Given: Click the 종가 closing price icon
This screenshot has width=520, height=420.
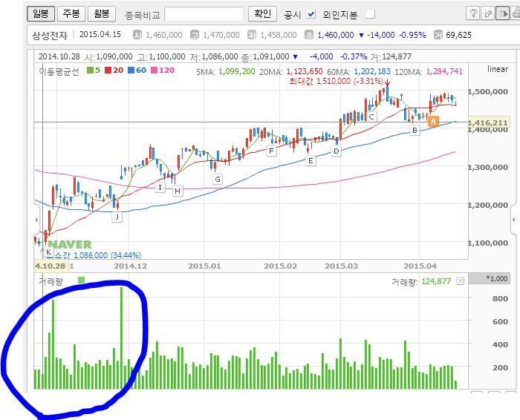Looking at the screenshot, I should [x=309, y=35].
